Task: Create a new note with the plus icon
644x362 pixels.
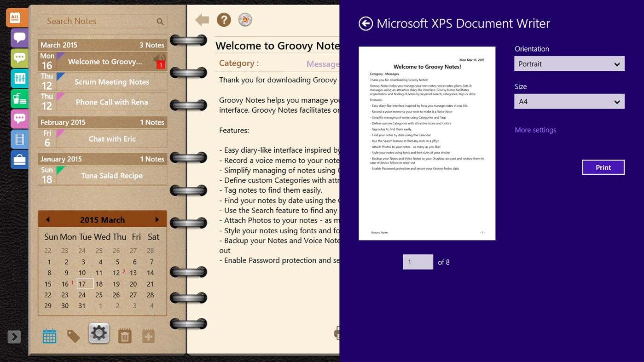Action: point(148,335)
